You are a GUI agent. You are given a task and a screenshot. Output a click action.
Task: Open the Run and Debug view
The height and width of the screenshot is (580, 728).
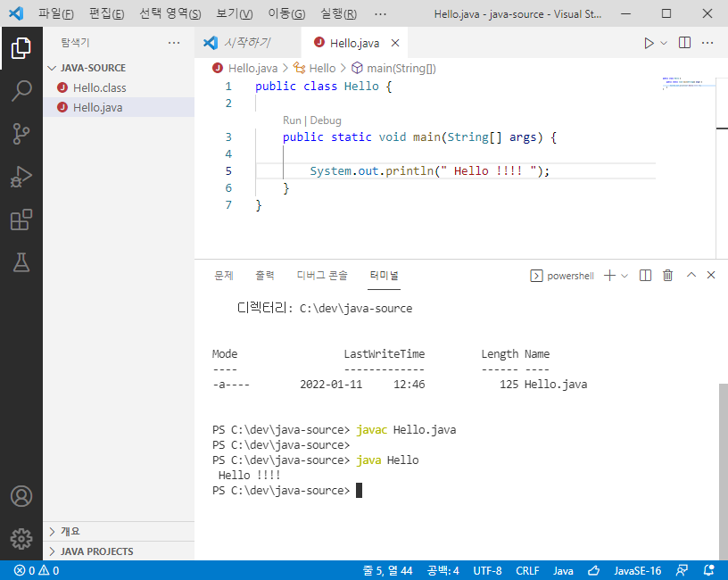[x=21, y=177]
